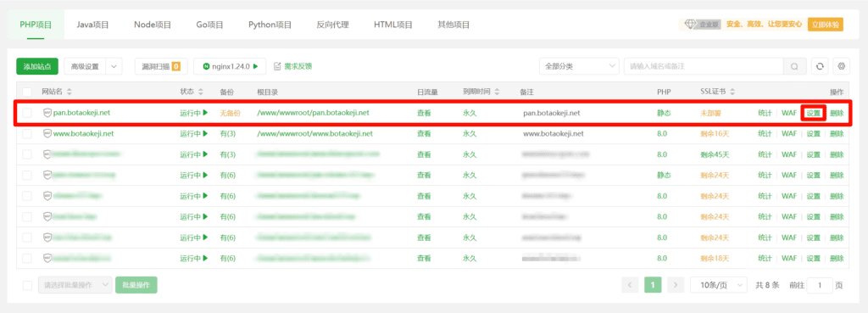Click 无备份 for pan.botaokeji.net

pyautogui.click(x=231, y=113)
